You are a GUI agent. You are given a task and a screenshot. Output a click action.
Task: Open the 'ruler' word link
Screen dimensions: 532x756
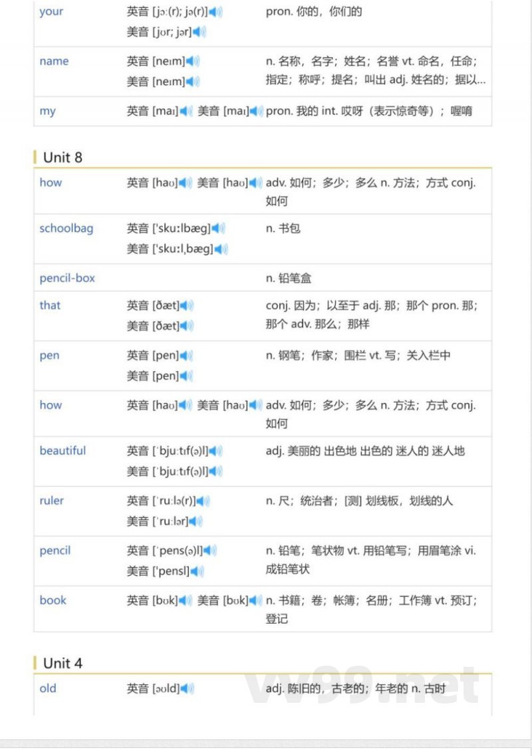[x=52, y=501]
